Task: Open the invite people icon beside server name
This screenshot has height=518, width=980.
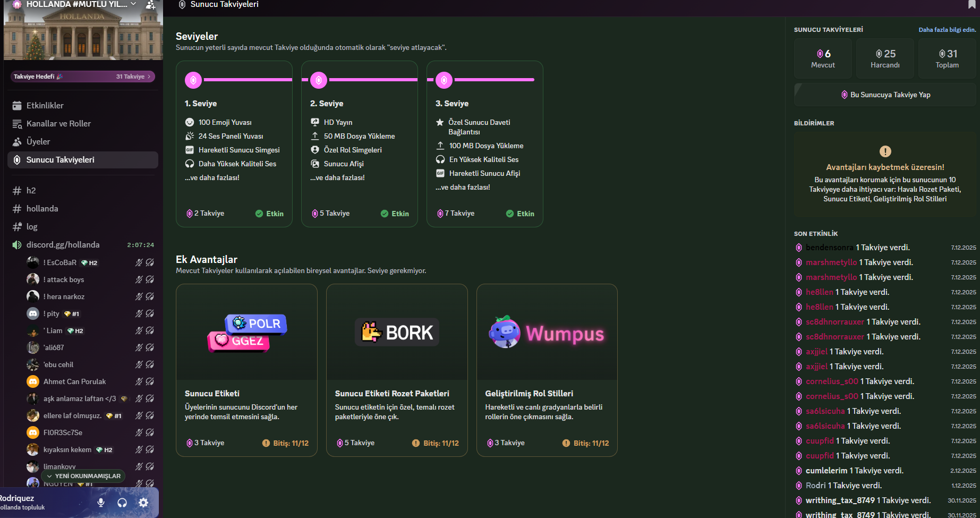Action: click(x=151, y=5)
